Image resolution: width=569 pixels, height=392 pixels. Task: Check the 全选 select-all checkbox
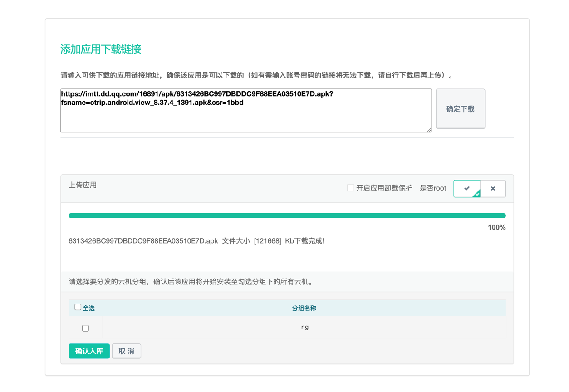[77, 307]
